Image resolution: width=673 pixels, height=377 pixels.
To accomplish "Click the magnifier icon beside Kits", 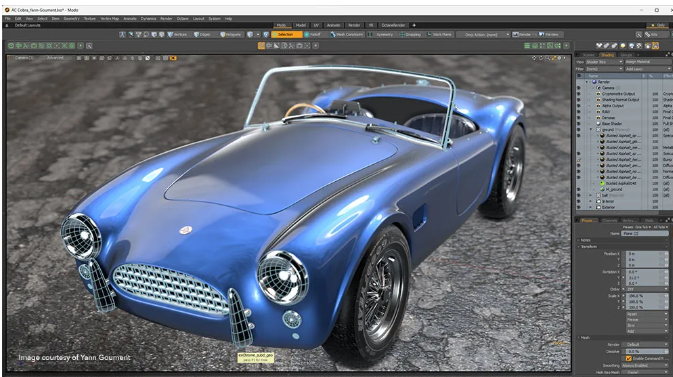I will click(x=639, y=34).
